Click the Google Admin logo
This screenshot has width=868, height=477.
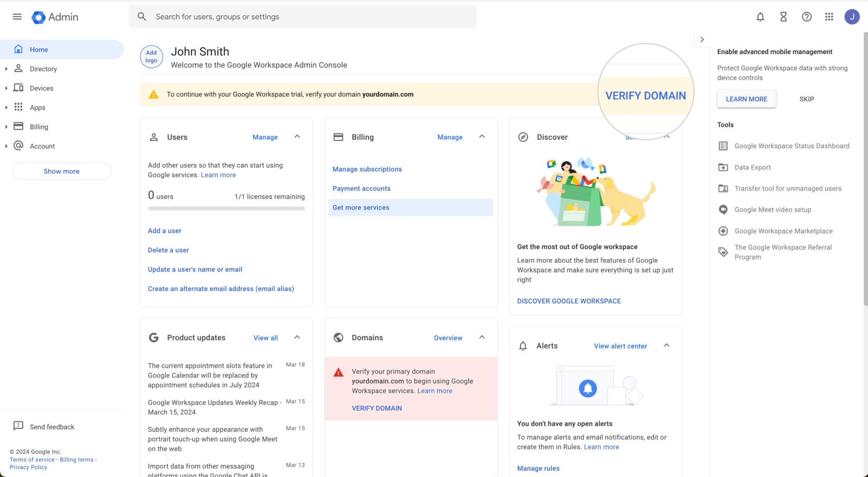55,17
